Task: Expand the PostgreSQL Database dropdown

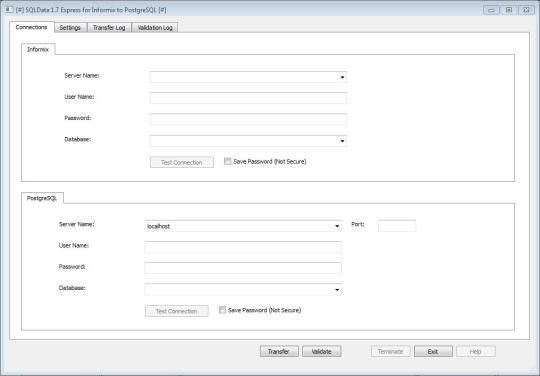Action: click(x=337, y=290)
